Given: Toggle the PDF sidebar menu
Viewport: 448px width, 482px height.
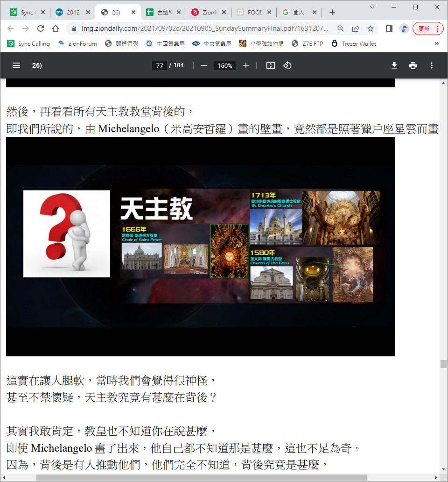Looking at the screenshot, I should (x=16, y=65).
